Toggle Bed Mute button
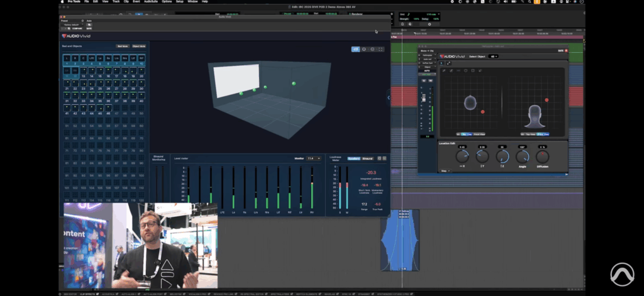Viewport: 644px width, 296px height. [122, 47]
